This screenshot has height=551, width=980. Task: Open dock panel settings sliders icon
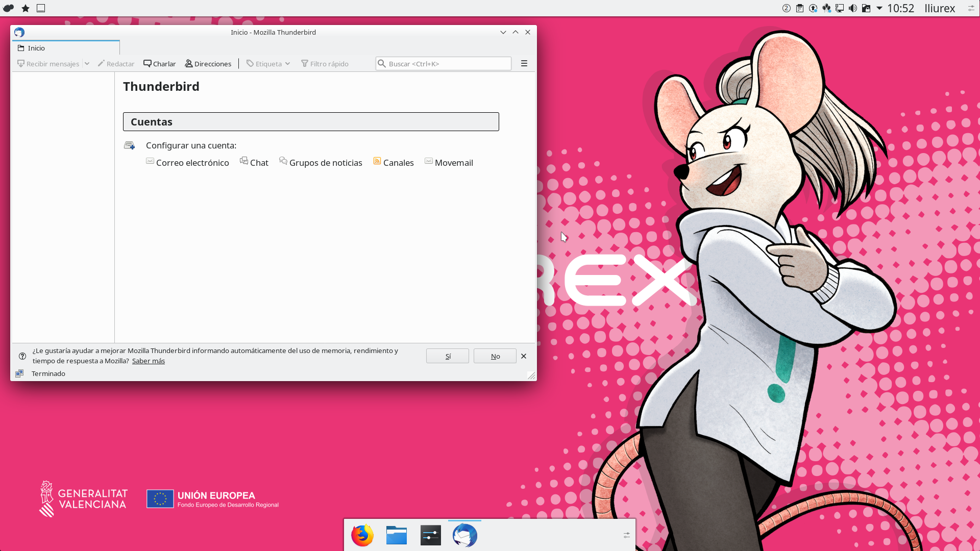tap(627, 535)
